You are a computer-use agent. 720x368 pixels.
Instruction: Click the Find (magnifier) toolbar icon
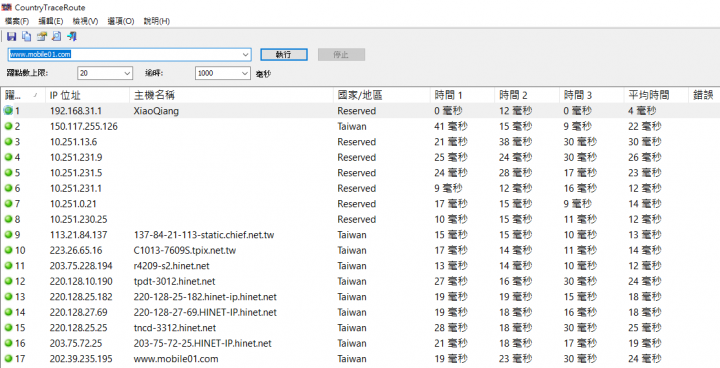[56, 36]
